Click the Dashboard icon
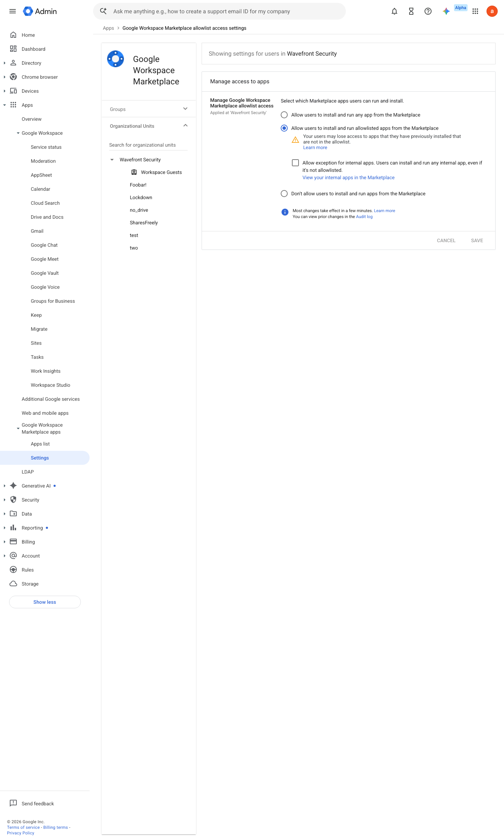Viewport: 504px width, 840px height. click(13, 49)
